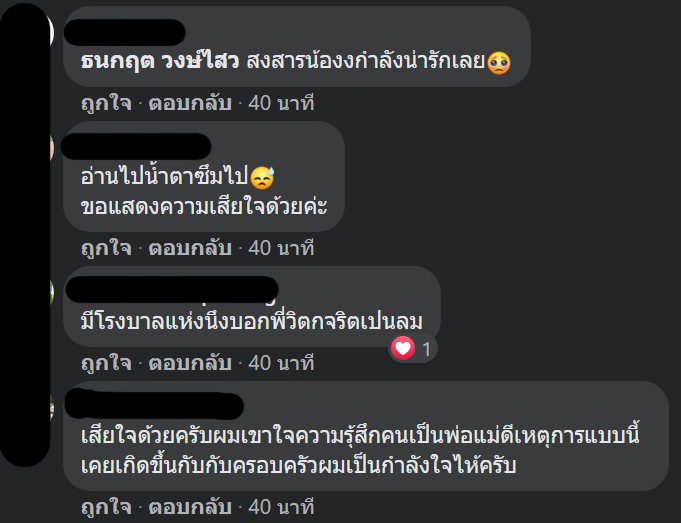Select ตอบกลับ under ขอแสดงความเสียใจด้วยค่ะ comment
The image size is (681, 523).
coord(190,248)
